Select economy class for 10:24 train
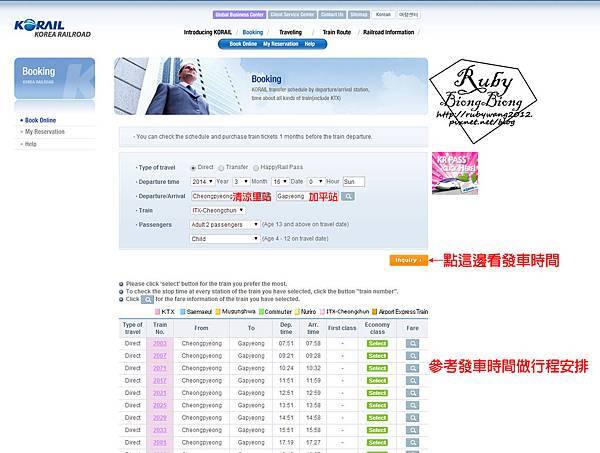 [x=377, y=368]
